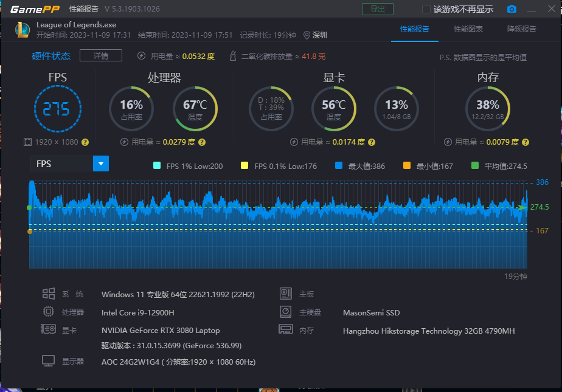562x392 pixels.
Task: Click the text NVIDIA GeForce RTX 3080 Laptop
Action: [x=161, y=330]
